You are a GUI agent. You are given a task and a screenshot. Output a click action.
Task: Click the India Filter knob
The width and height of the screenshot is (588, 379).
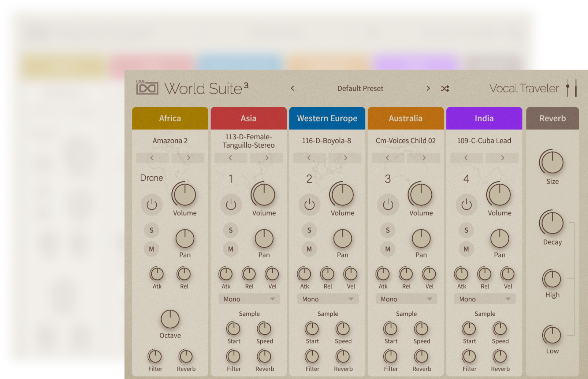(x=469, y=356)
